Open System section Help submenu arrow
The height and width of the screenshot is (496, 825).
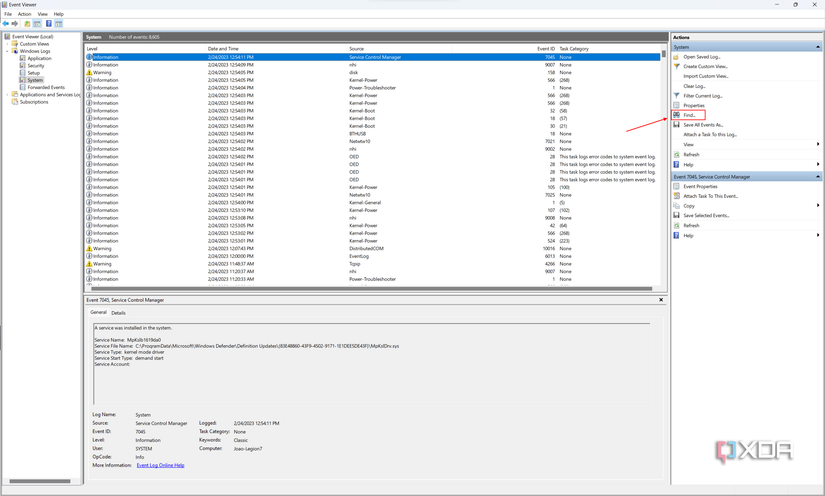point(818,165)
